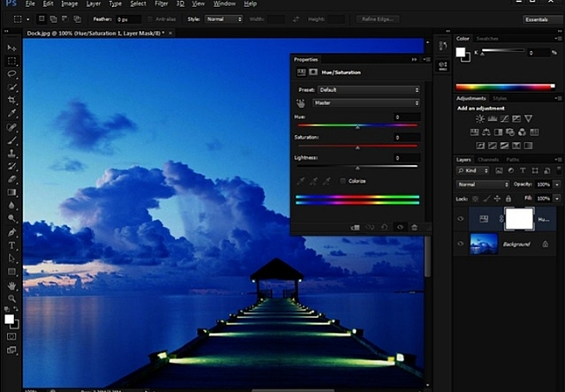Viewport: 565px width, 392px height.
Task: Click the Hue slider handle
Action: tap(358, 127)
